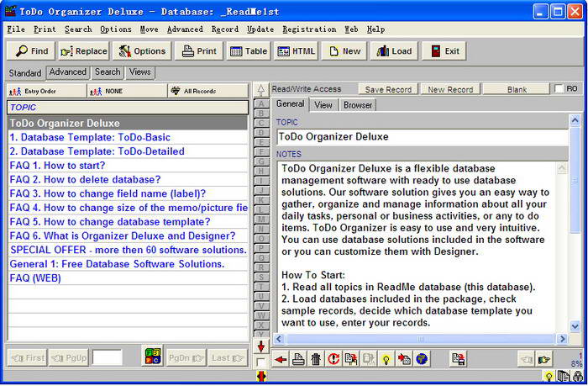The width and height of the screenshot is (588, 386).
Task: Click the record panel scroll down arrow
Action: (x=575, y=326)
